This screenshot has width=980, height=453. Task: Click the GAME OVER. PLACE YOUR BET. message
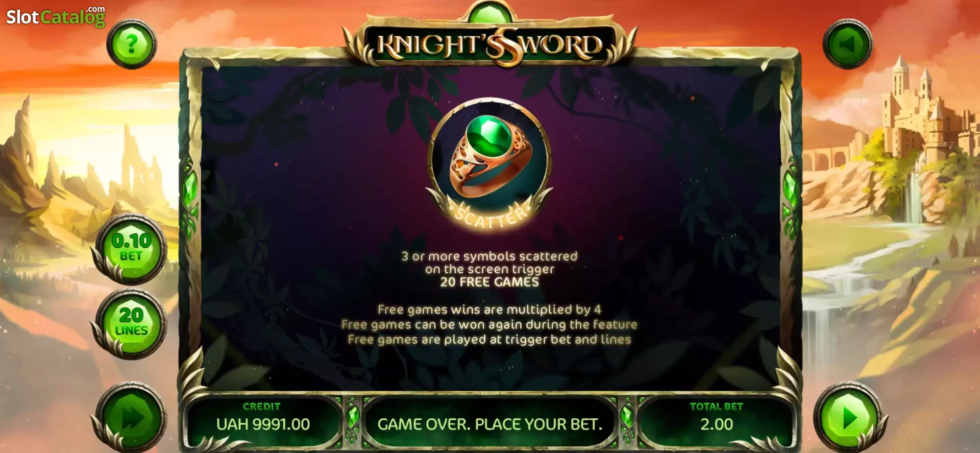tap(489, 424)
